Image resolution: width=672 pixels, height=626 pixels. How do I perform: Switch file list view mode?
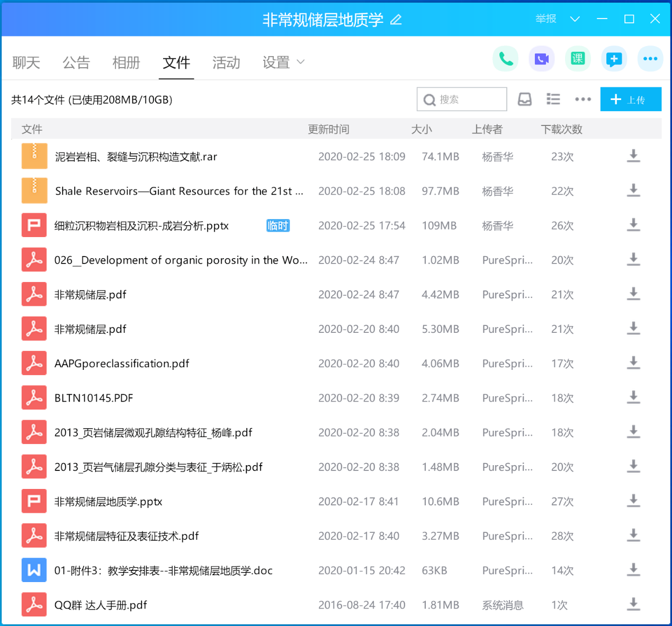[553, 99]
